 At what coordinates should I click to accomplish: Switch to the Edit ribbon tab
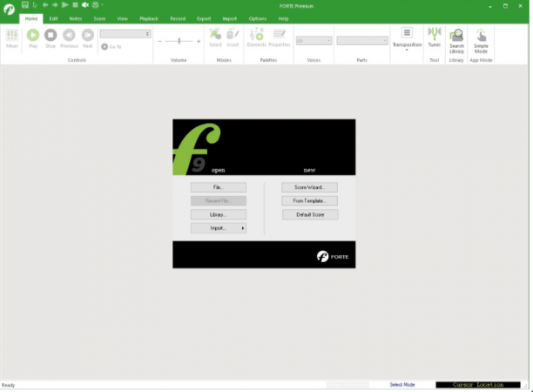point(53,18)
